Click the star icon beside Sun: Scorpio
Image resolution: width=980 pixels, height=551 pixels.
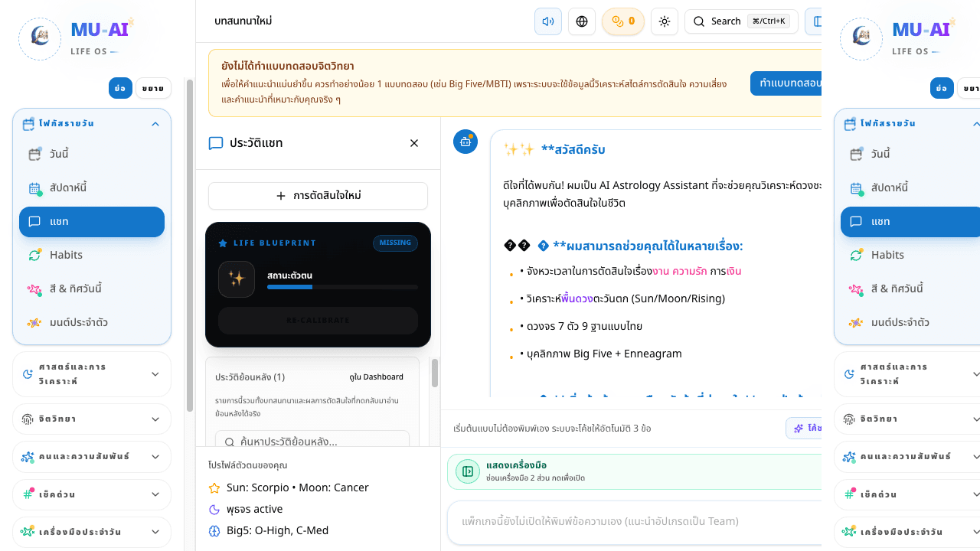(x=214, y=487)
